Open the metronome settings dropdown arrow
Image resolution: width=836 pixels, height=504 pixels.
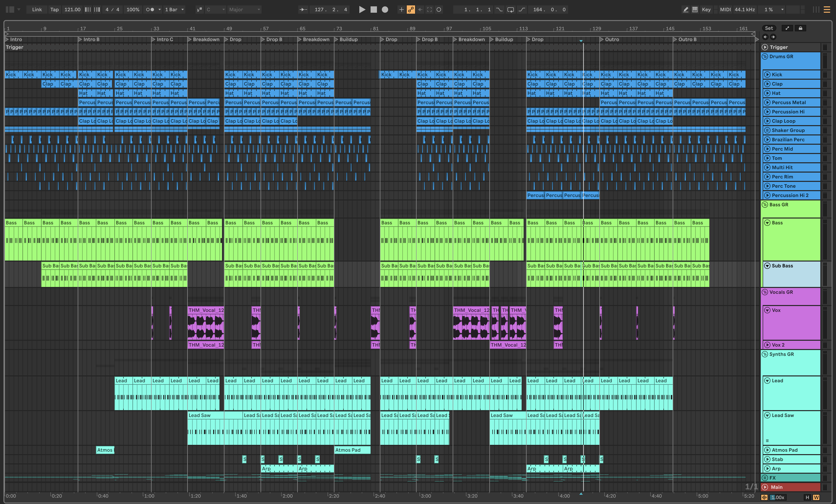pos(159,10)
